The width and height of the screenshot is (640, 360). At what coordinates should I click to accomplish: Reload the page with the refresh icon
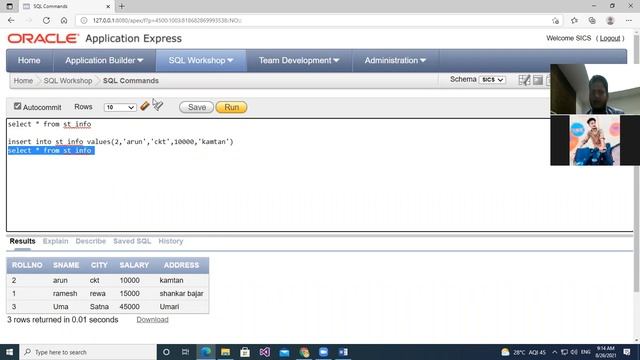pyautogui.click(x=46, y=20)
